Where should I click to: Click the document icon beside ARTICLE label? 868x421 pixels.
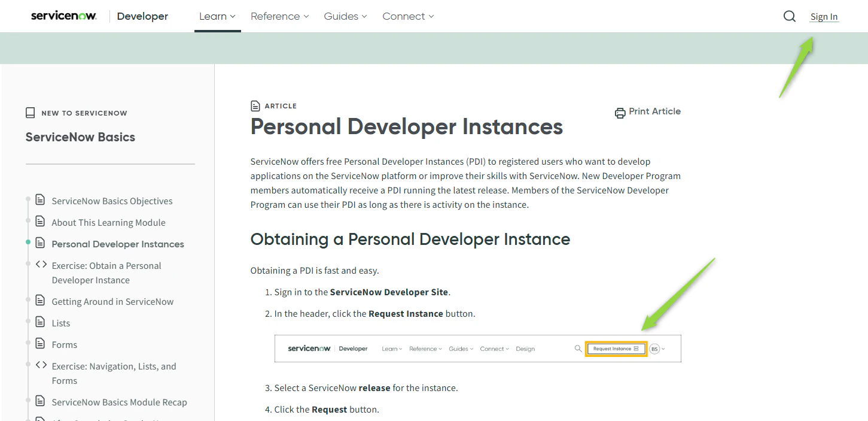click(x=255, y=105)
